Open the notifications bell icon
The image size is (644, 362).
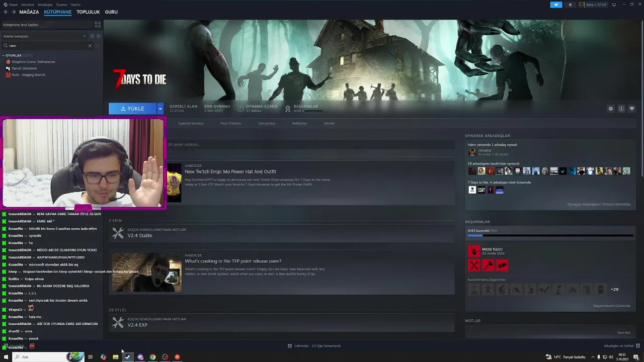click(570, 5)
